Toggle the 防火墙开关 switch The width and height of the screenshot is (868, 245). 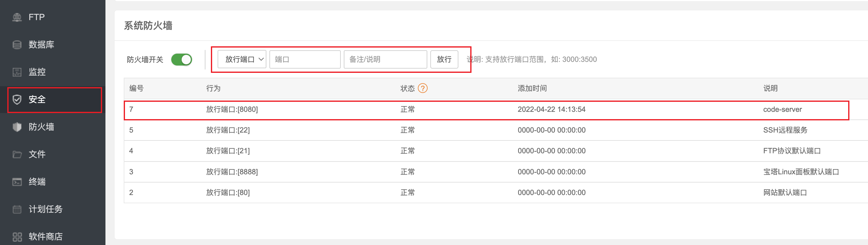[181, 60]
